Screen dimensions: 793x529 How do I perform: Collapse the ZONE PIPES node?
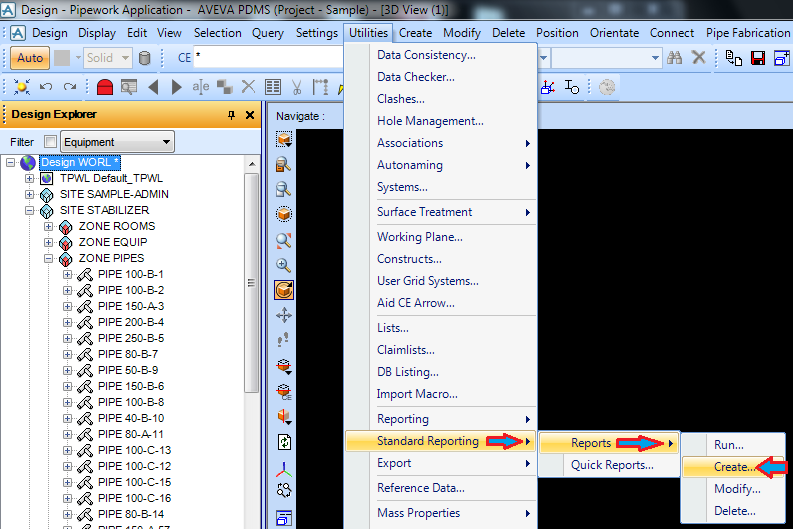[49, 258]
